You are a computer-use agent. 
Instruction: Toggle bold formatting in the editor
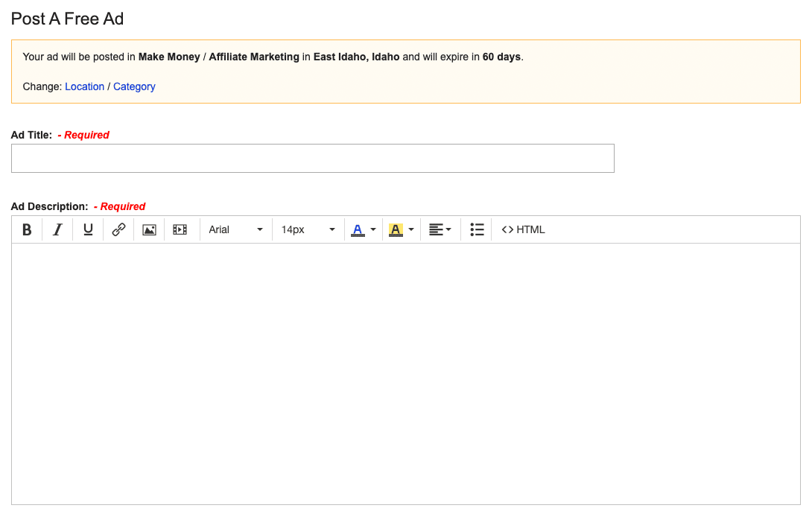(x=27, y=229)
